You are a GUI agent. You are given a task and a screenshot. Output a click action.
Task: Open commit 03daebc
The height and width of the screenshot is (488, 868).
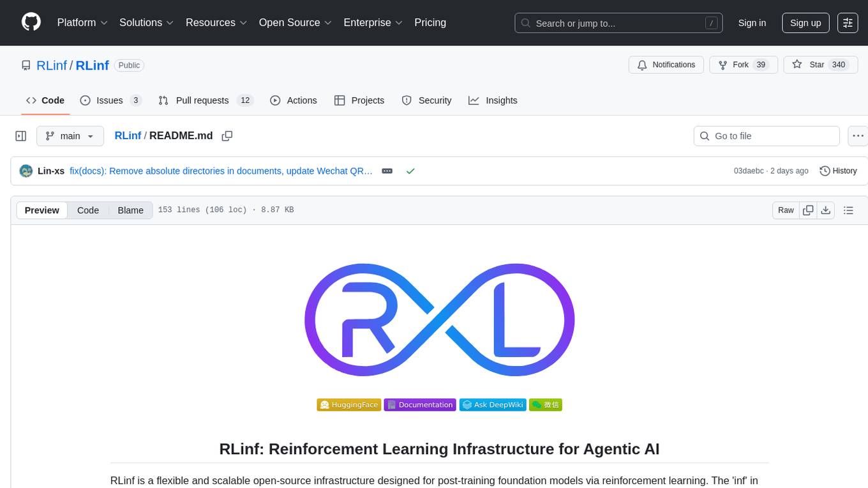coord(749,171)
